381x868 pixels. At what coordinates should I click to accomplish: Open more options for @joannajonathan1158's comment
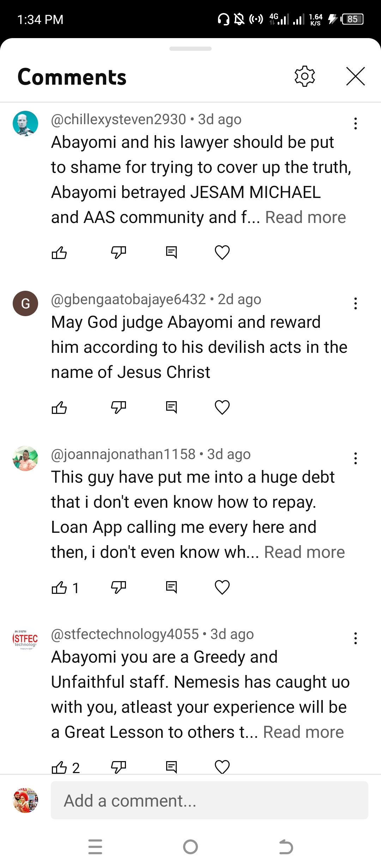[x=355, y=458]
